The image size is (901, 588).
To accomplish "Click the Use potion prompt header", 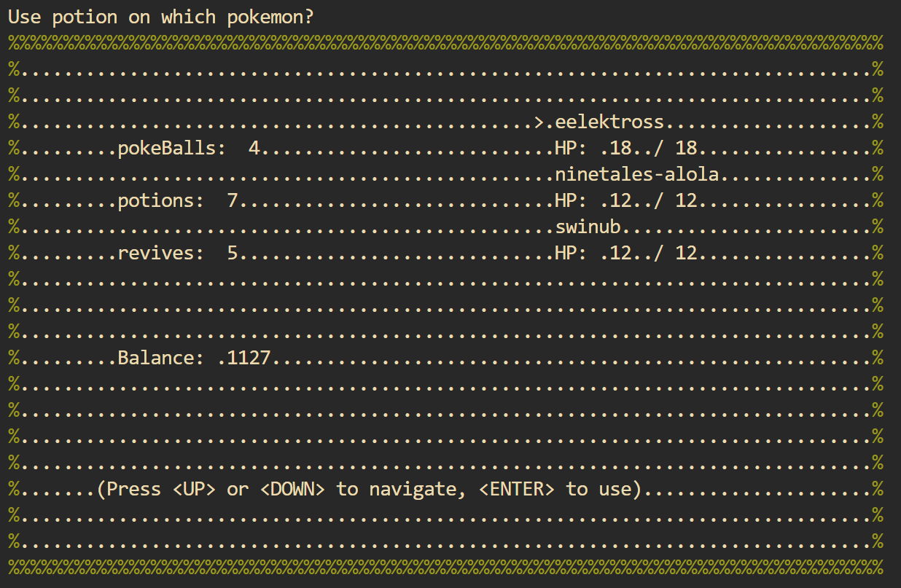I will pos(160,16).
